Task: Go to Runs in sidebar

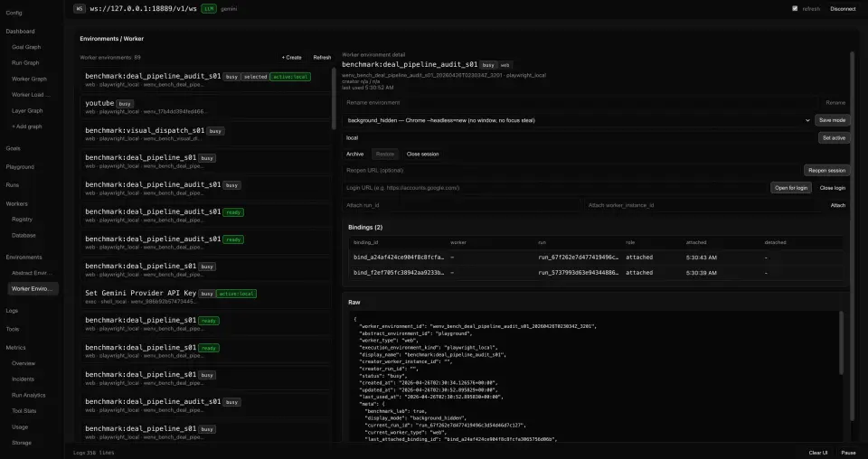Action: [12, 185]
